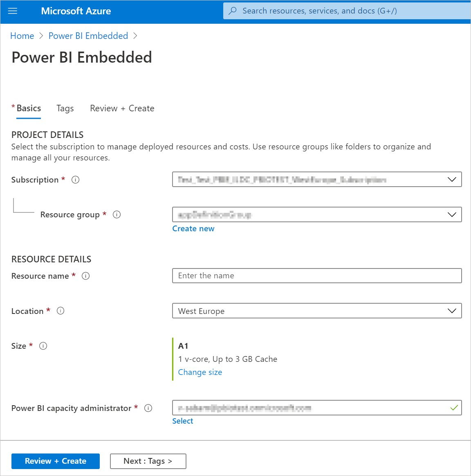The width and height of the screenshot is (471, 476).
Task: Show info for Resource name field
Action: point(86,276)
